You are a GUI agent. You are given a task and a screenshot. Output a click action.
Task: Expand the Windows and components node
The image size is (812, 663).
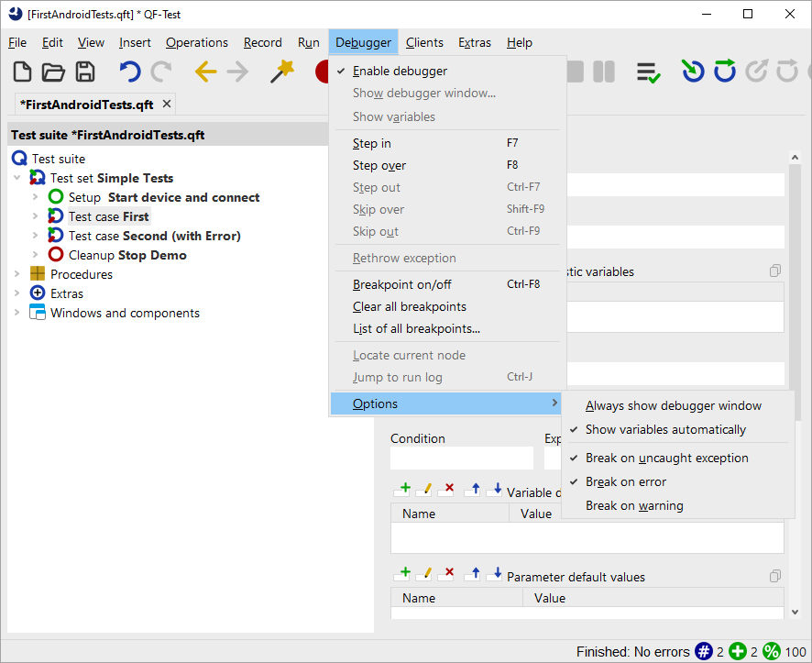(16, 313)
